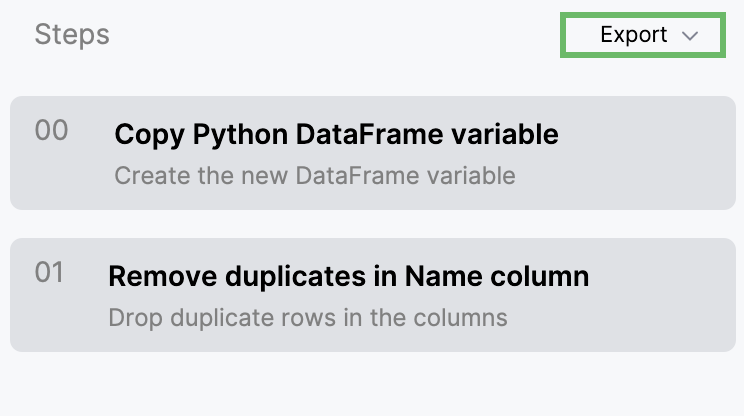Click the Steps panel heading
744x416 pixels.
72,35
